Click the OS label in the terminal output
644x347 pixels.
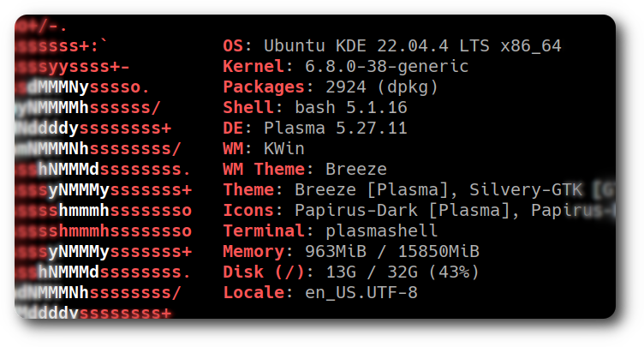point(233,45)
